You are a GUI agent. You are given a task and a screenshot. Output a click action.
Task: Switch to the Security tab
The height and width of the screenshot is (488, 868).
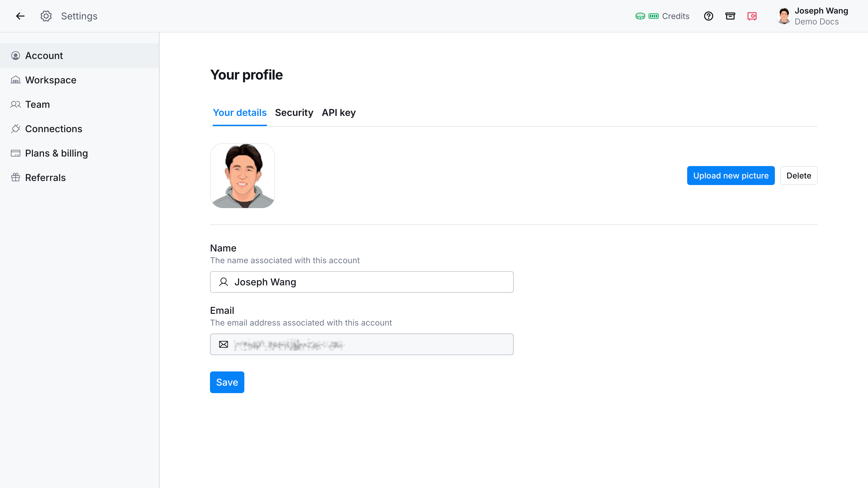click(x=294, y=113)
